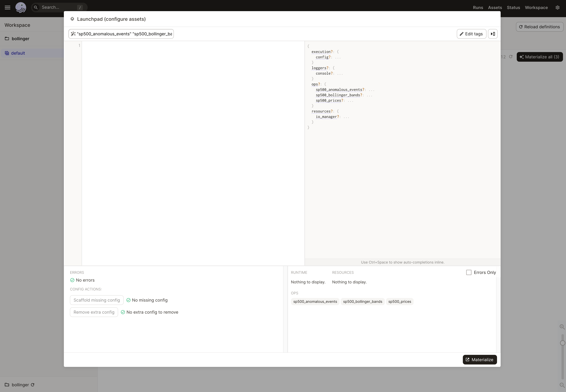Click the sp500_prices op tag
Viewport: 566px width, 392px height.
(400, 301)
